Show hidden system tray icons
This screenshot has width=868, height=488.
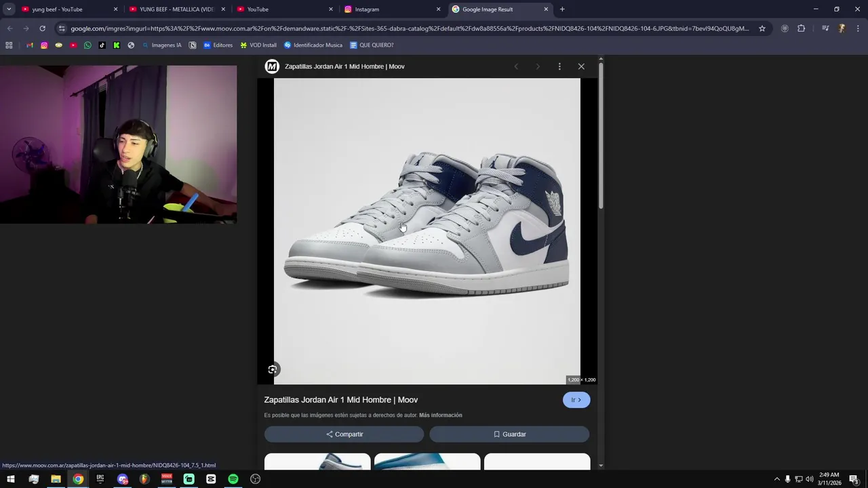777,479
